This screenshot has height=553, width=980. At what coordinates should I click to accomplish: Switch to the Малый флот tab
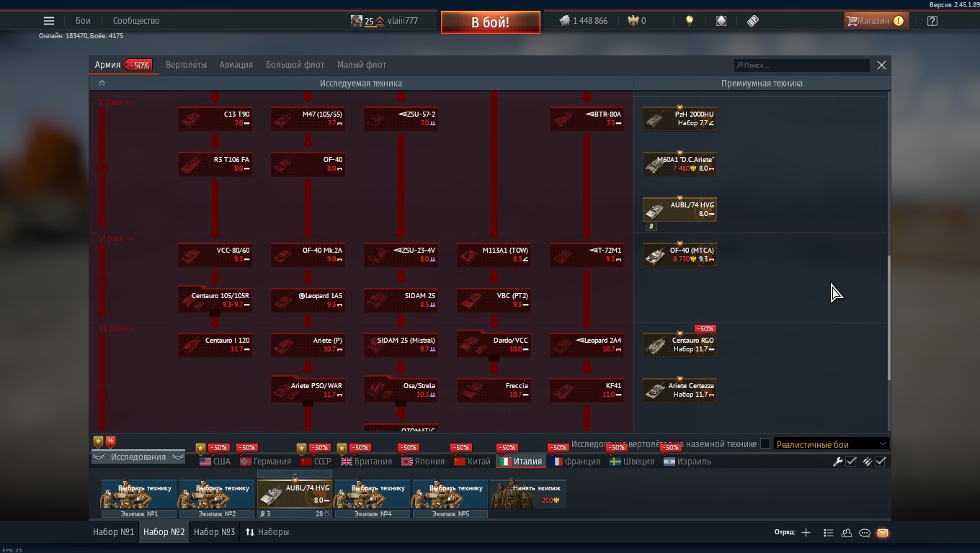[362, 65]
